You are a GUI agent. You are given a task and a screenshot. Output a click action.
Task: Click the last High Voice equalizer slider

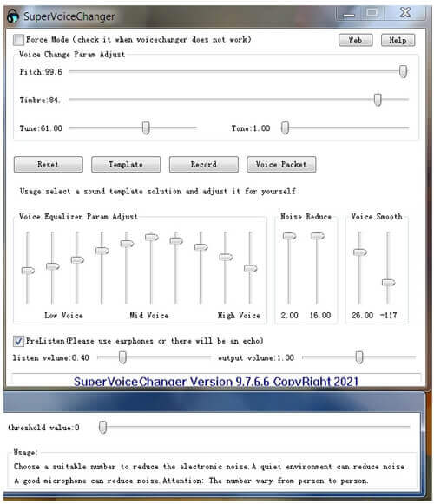pyautogui.click(x=250, y=268)
